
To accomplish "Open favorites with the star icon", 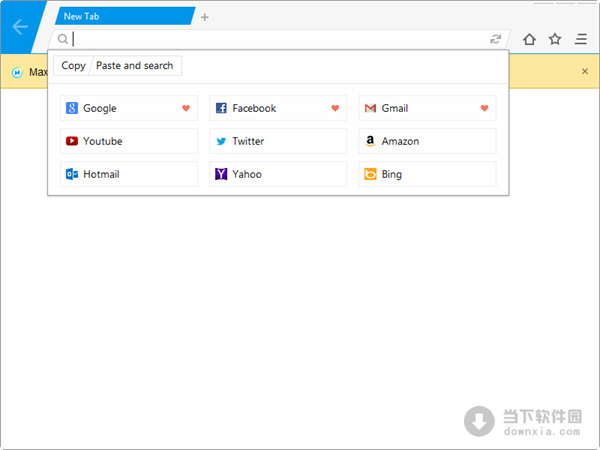I will click(555, 39).
